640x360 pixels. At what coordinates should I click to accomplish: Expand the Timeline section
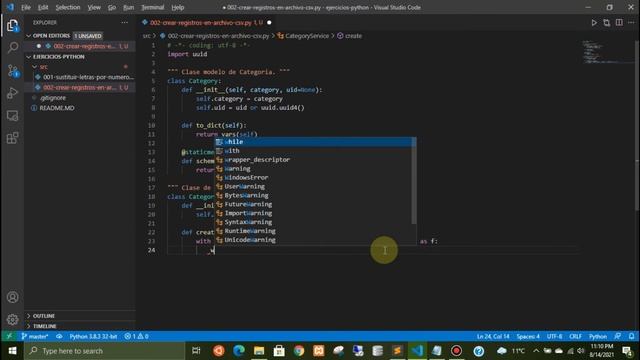coord(80,326)
